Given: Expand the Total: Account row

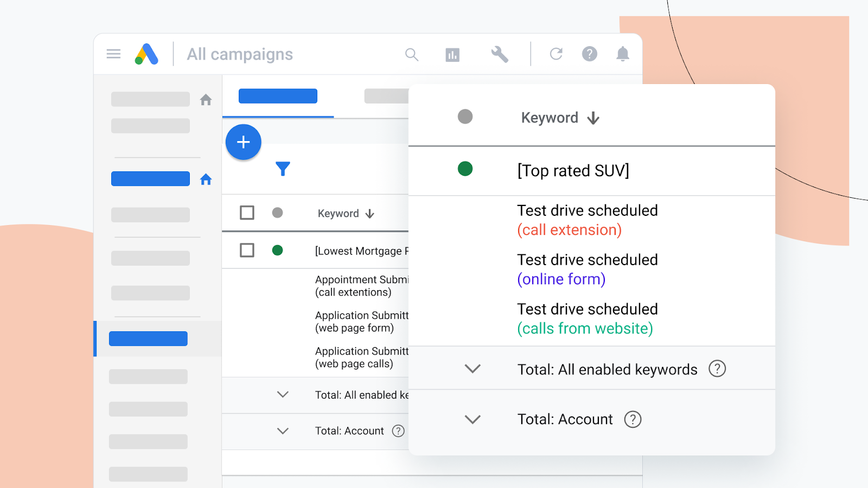Looking at the screenshot, I should tap(472, 419).
